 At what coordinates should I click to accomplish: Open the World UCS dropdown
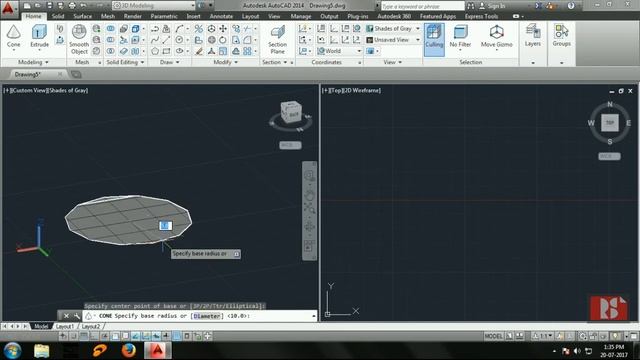pos(339,51)
